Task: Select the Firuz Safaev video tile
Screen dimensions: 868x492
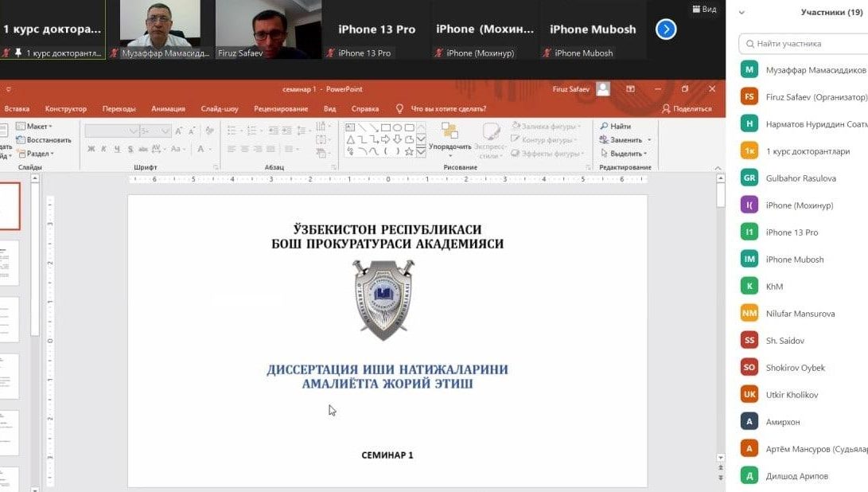Action: [268, 29]
